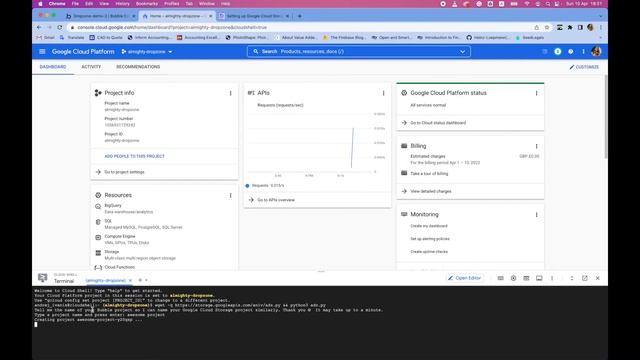Screen dimensions: 640x360
Task: Open the Gmail bookmark
Action: coord(45,38)
